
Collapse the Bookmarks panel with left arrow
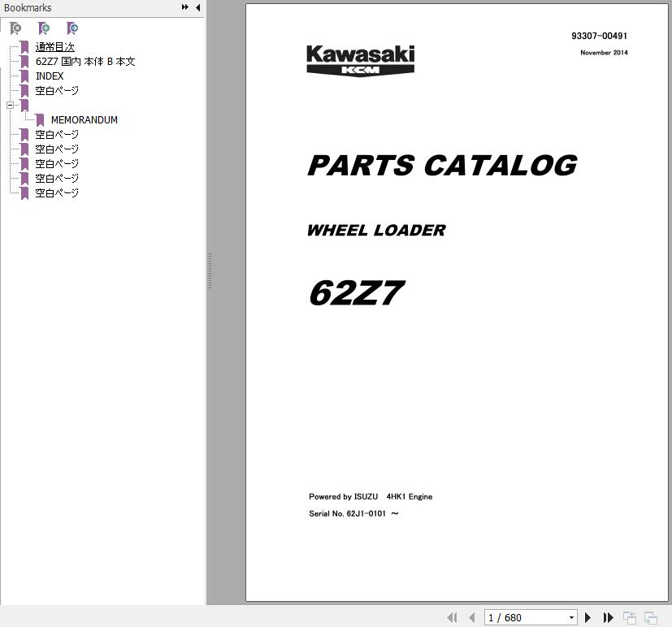coord(198,7)
